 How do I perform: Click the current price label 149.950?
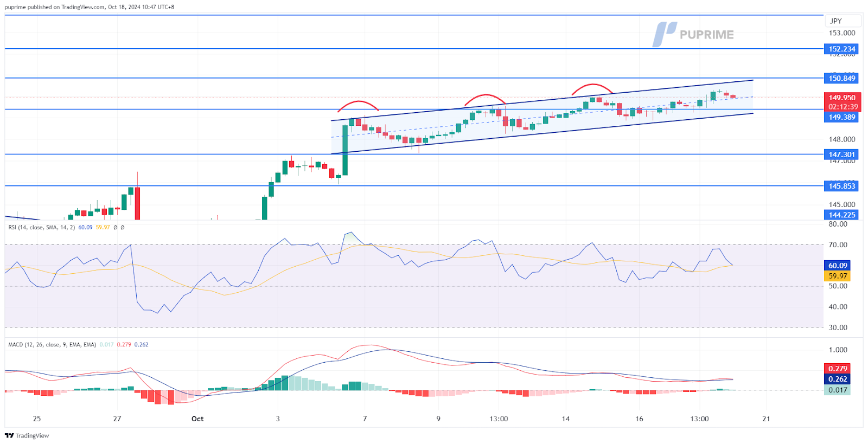coord(841,98)
